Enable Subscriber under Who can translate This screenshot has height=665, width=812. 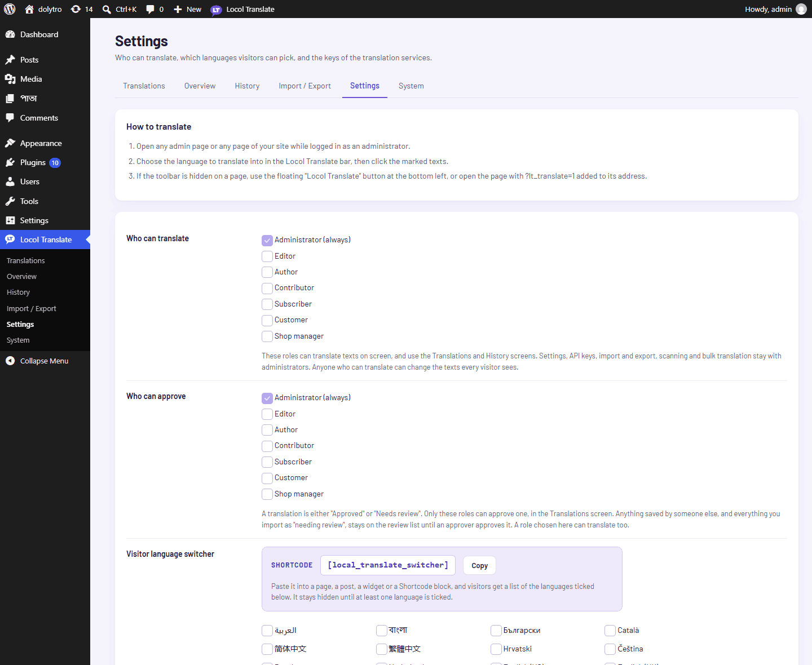pos(267,304)
